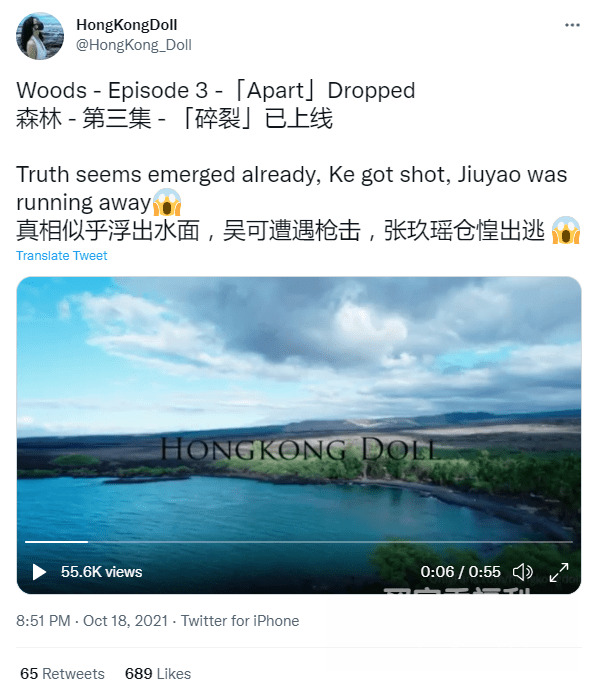
Task: Click the Oct 18, 2021 tweet date
Action: [125, 620]
